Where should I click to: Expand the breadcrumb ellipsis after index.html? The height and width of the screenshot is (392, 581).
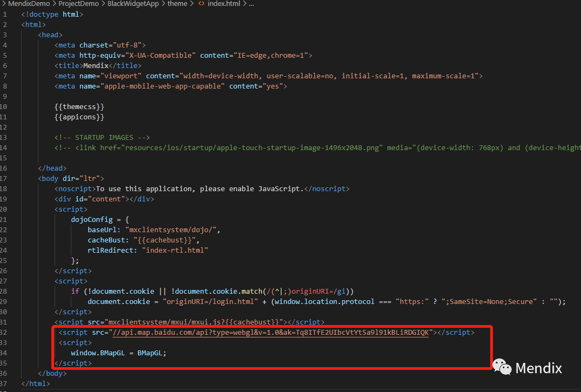251,4
